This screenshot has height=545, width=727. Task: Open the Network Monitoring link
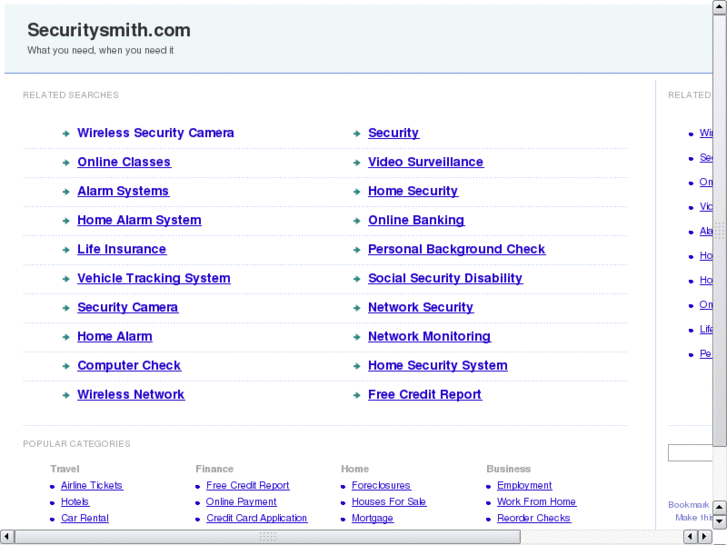(429, 337)
